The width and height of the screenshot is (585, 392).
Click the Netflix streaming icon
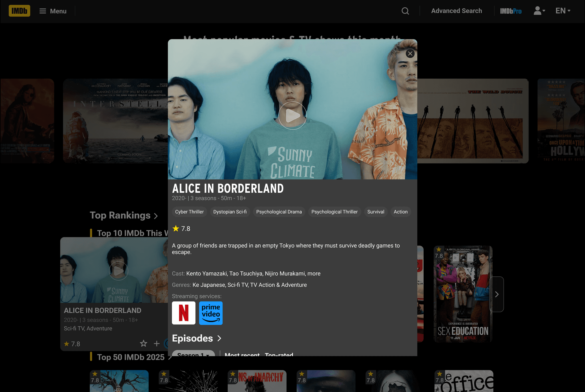[183, 313]
